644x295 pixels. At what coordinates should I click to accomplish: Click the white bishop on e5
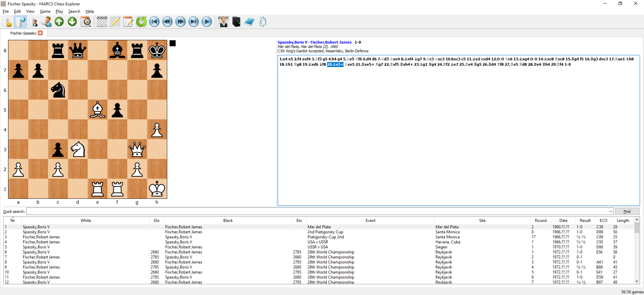(x=97, y=110)
